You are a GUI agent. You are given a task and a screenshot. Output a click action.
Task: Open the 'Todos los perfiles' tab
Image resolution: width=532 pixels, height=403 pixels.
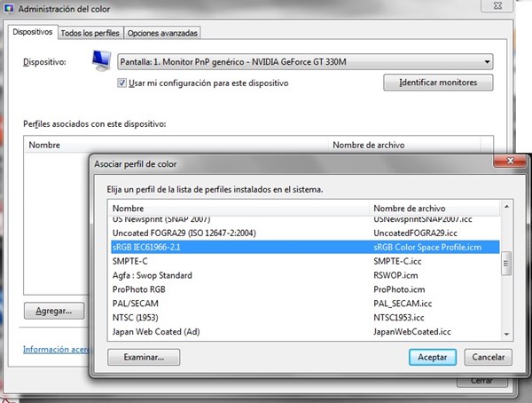coord(90,33)
